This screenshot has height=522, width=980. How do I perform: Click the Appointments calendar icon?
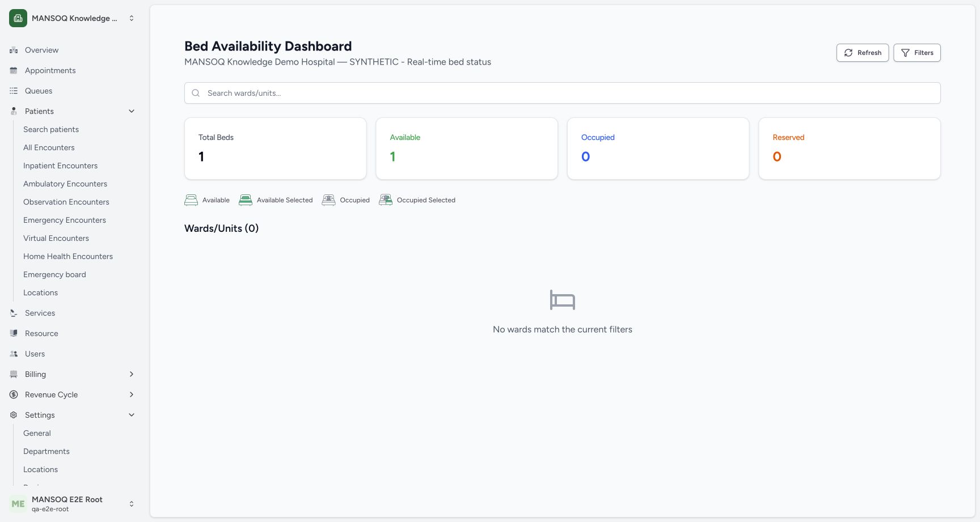(x=14, y=70)
